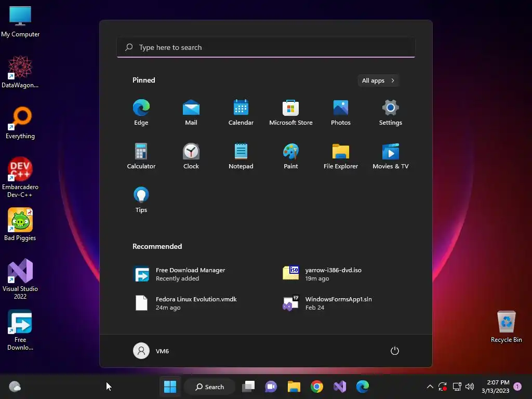Launch Movies & TV
The height and width of the screenshot is (399, 532).
pyautogui.click(x=391, y=156)
